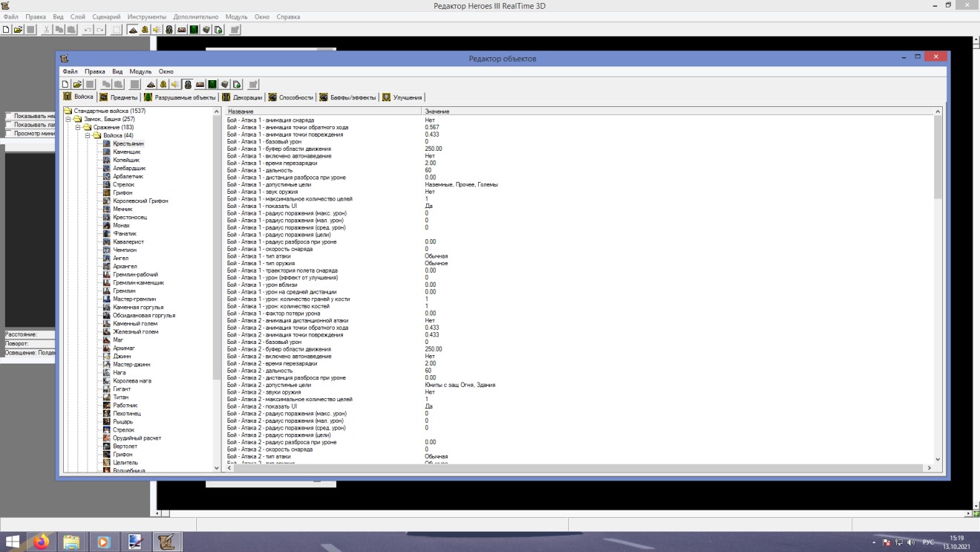Click Open folder icon in Object Editor toolbar
The width and height of the screenshot is (980, 552).
77,84
